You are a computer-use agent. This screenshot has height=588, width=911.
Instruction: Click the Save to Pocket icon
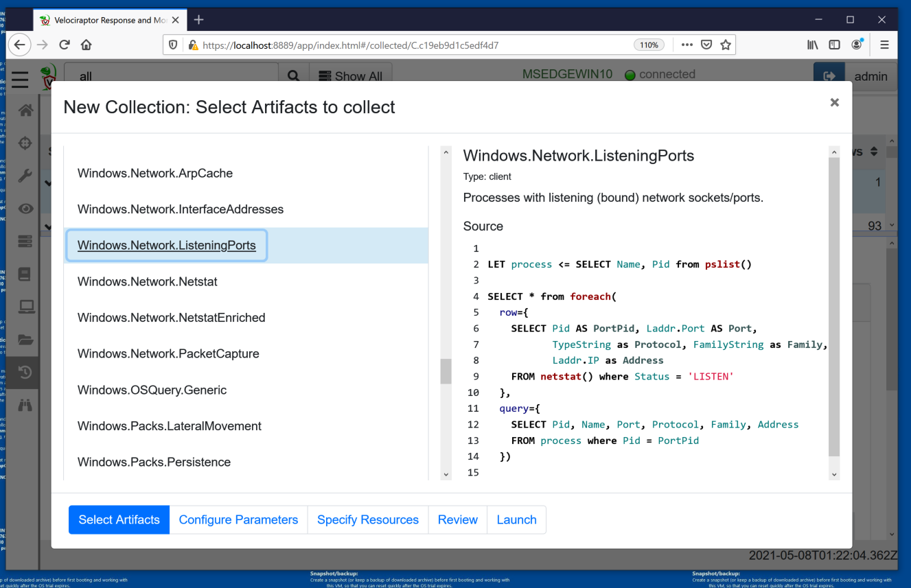[x=706, y=45]
